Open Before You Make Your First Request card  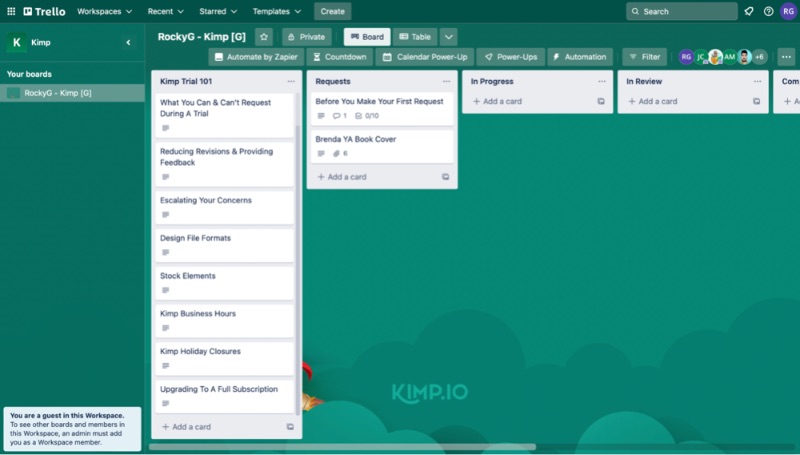pos(382,109)
